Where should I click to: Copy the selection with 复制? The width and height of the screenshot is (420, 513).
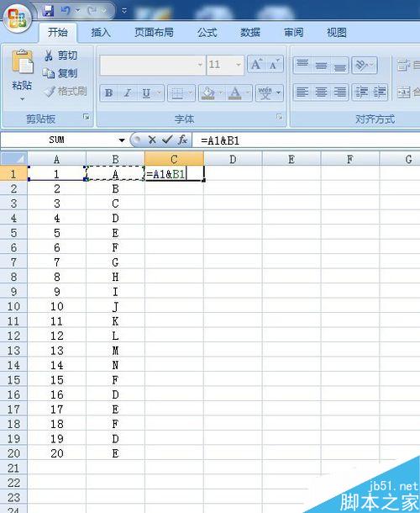click(x=60, y=73)
